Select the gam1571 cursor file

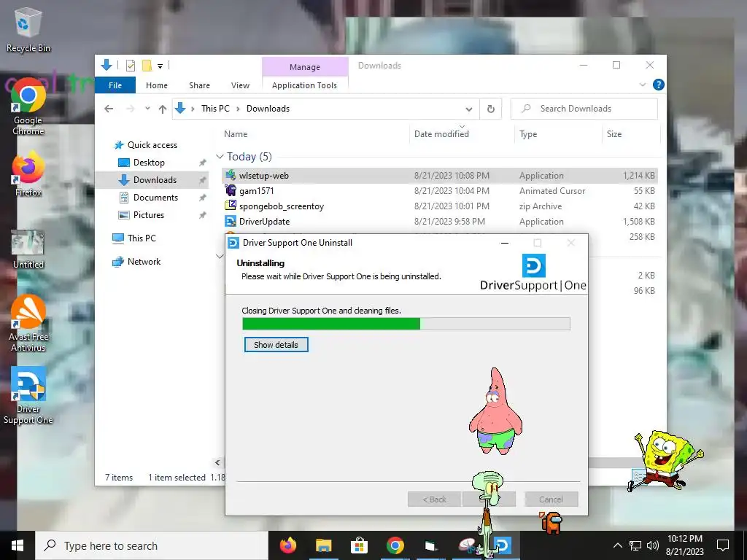(x=440, y=191)
